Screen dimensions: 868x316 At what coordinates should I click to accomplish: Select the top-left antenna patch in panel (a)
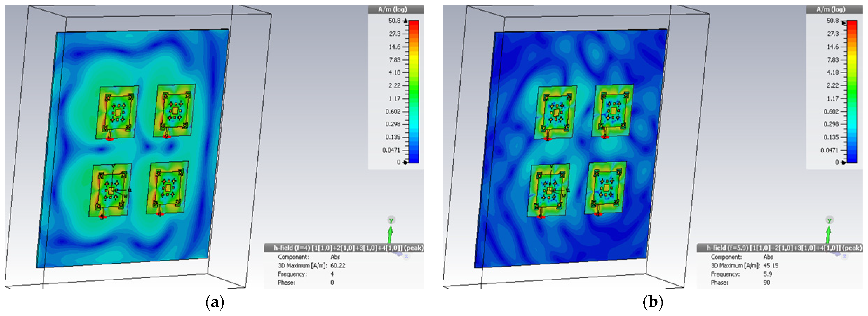tap(118, 112)
